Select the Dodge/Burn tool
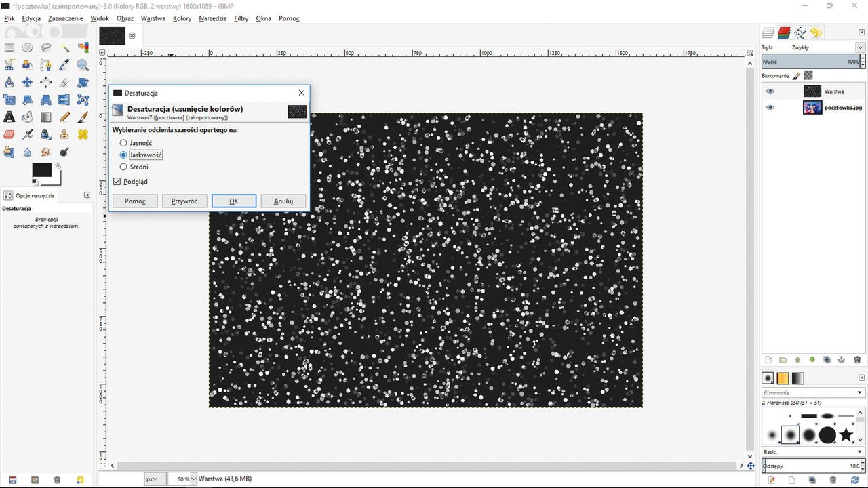 (x=64, y=152)
